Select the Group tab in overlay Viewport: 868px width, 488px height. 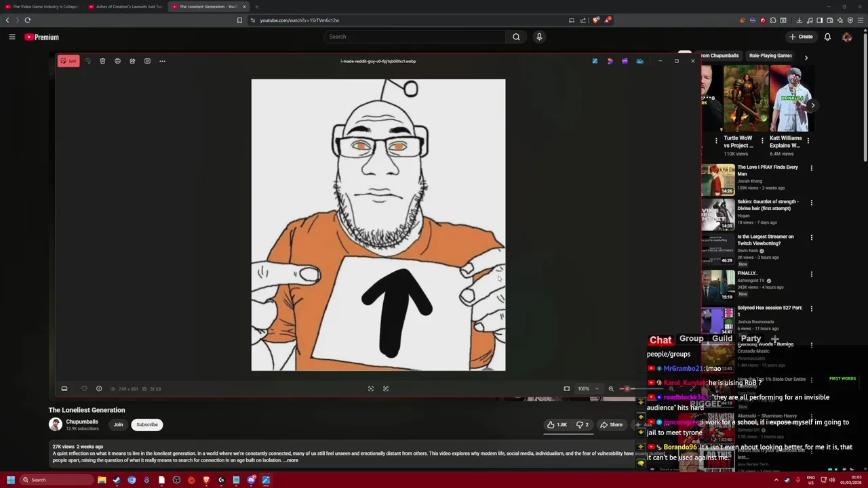point(692,338)
